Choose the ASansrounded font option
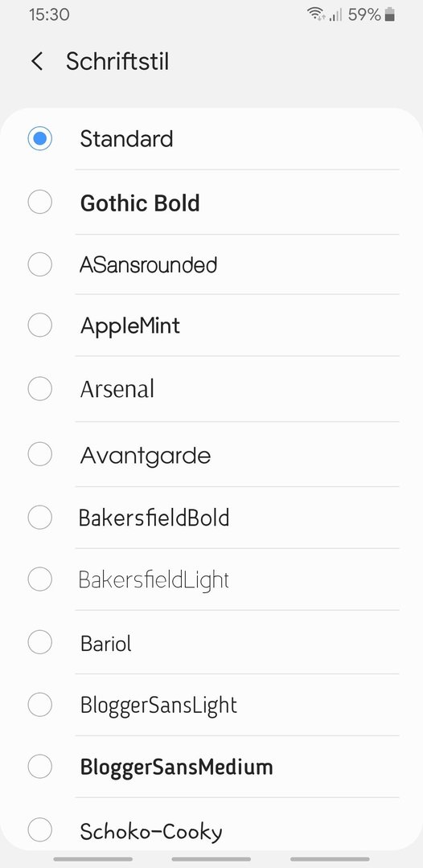 (213, 264)
